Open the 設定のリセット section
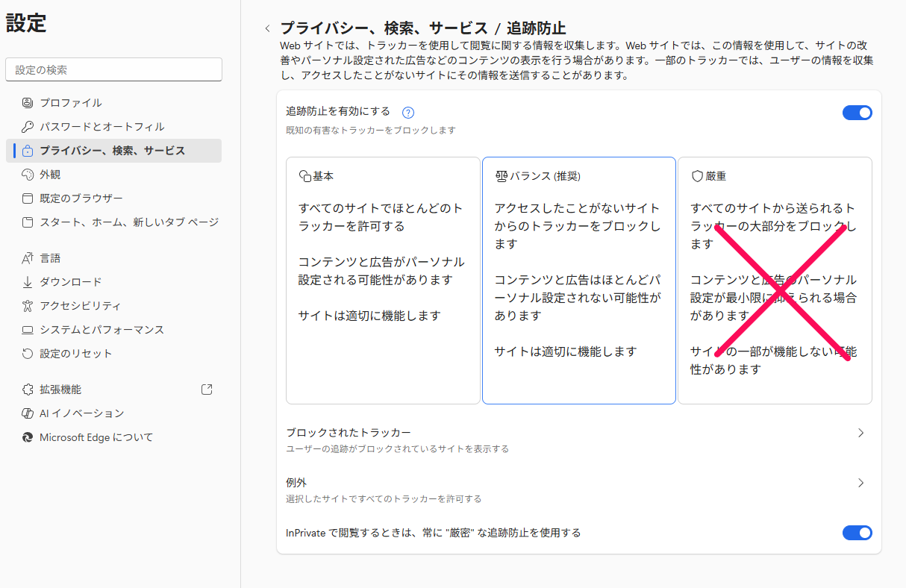 click(x=75, y=354)
